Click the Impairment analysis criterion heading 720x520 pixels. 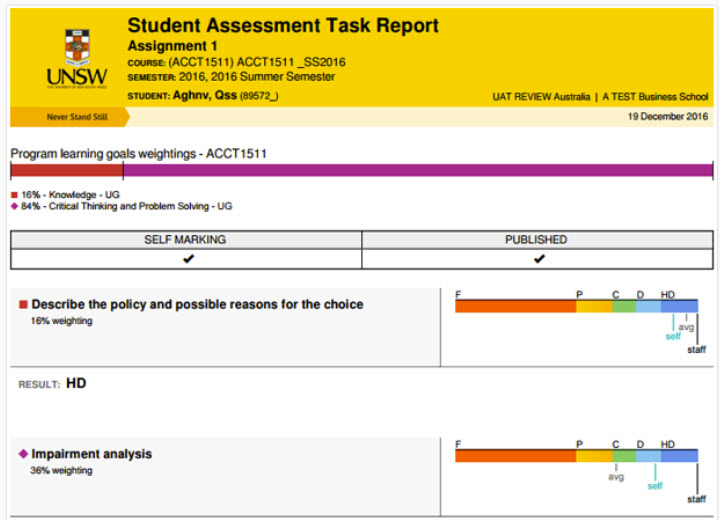coord(92,454)
